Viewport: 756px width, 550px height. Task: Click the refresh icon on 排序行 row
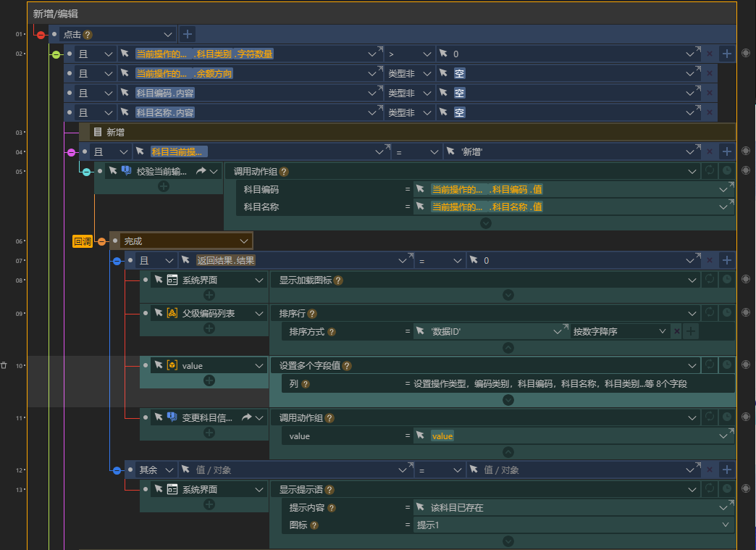coord(709,312)
